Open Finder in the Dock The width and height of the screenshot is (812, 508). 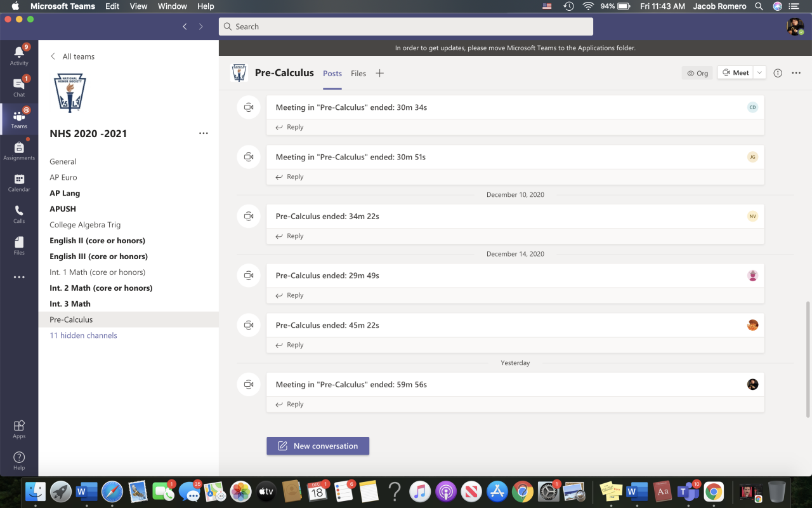click(36, 491)
